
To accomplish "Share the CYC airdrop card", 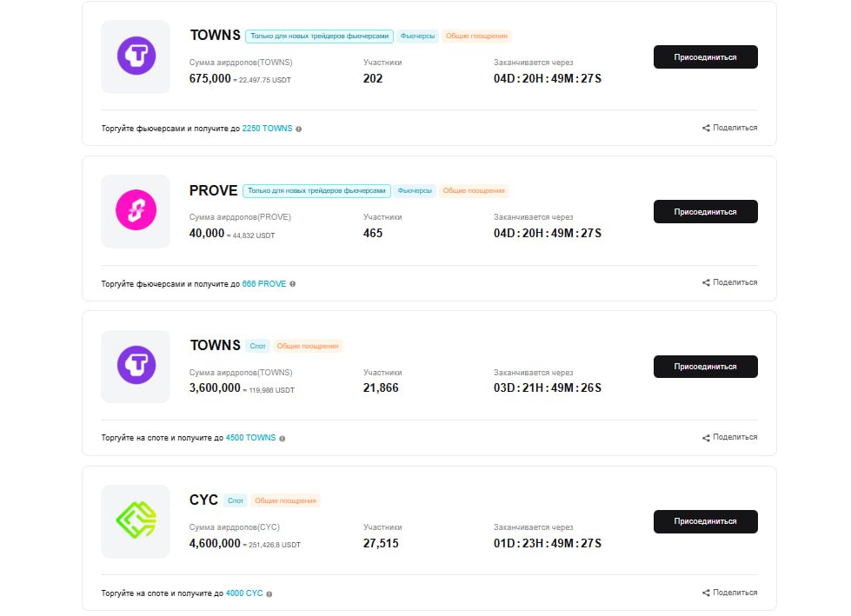I will point(729,593).
